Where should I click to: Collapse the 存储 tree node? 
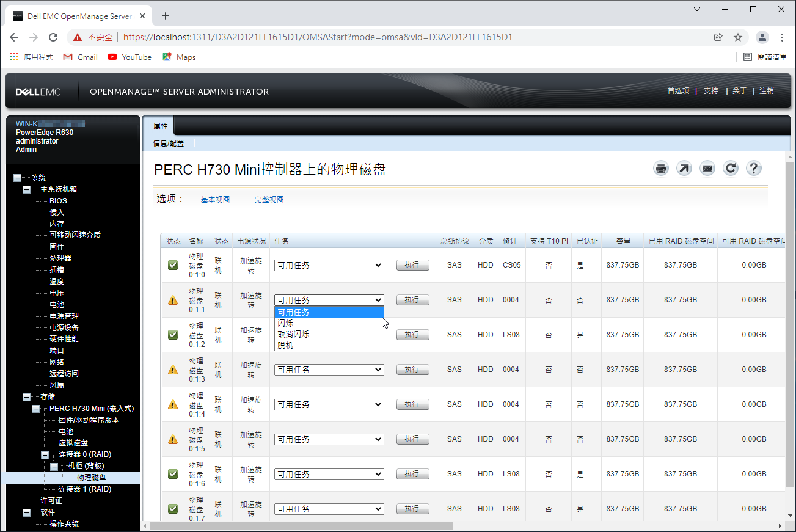[26, 397]
